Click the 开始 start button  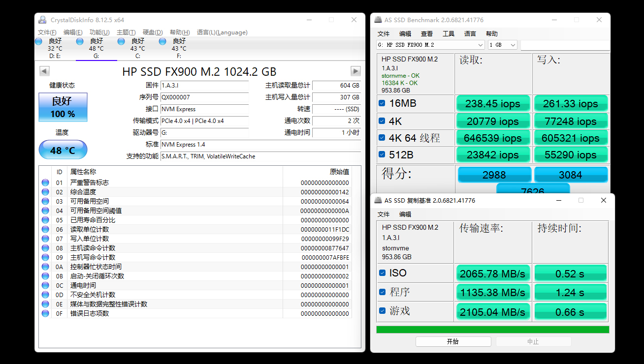click(x=453, y=341)
